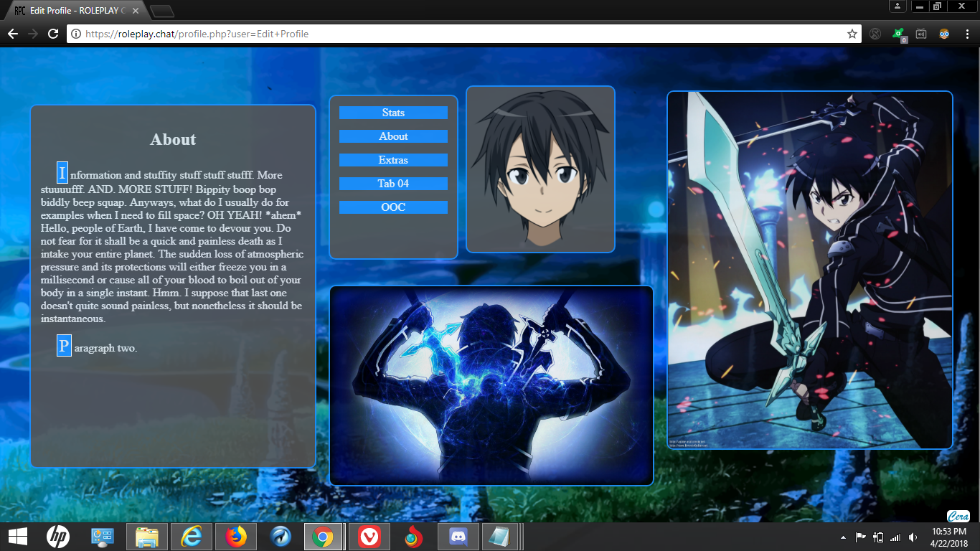Viewport: 980px width, 551px height.
Task: Open the Chrome user profile button
Action: pyautogui.click(x=897, y=6)
